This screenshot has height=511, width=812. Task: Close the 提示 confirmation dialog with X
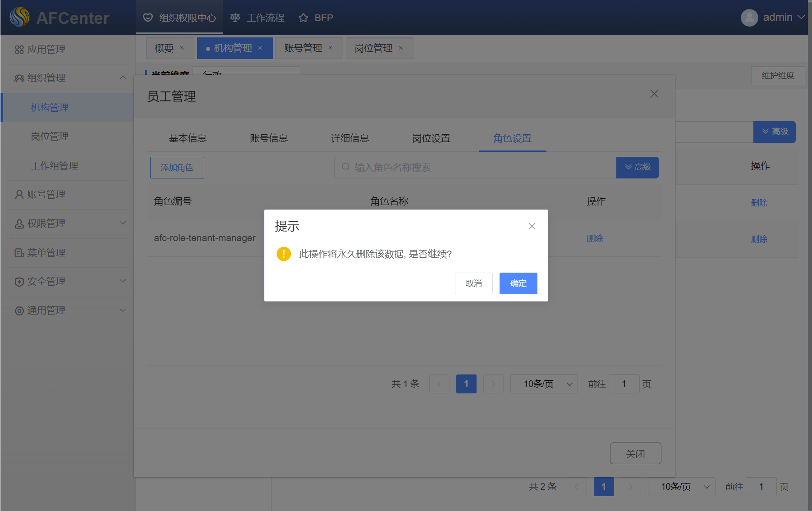[x=532, y=226]
